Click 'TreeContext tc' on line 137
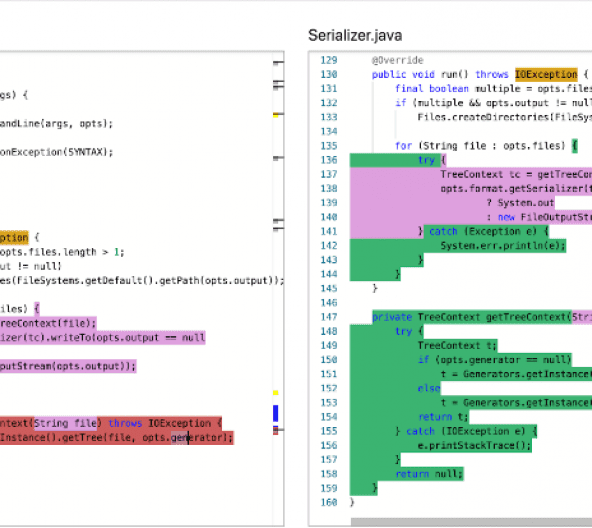Viewport: 592px width, 528px height. point(480,174)
